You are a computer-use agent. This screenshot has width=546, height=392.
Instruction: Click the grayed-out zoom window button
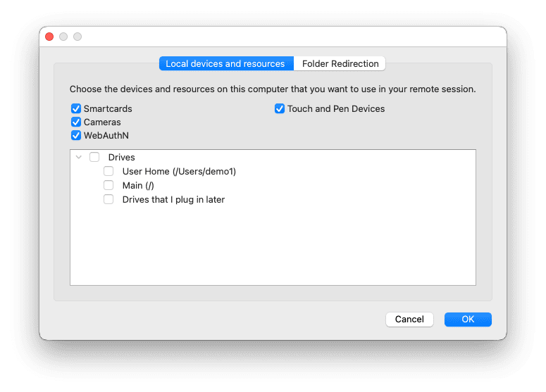[x=77, y=37]
